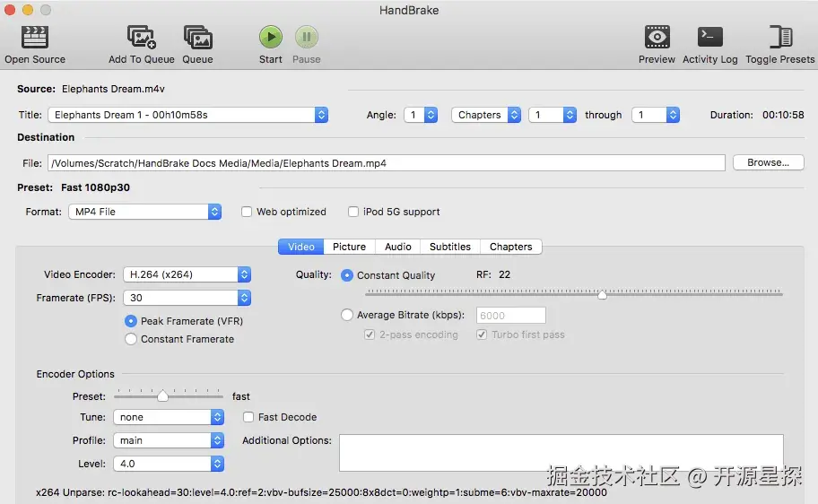Click Toggle Presets icon
The width and height of the screenshot is (818, 504).
pyautogui.click(x=780, y=37)
